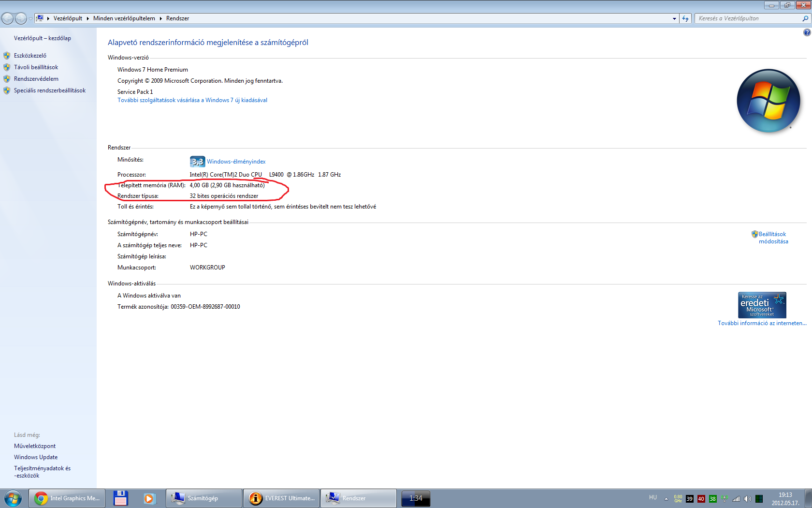Image resolution: width=812 pixels, height=508 pixels.
Task: Click the Service Pack 1 text
Action: (135, 92)
